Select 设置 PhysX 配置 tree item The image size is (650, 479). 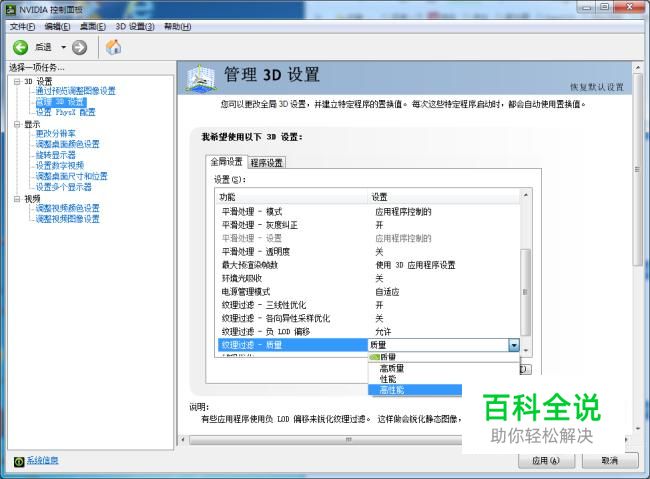click(65, 112)
